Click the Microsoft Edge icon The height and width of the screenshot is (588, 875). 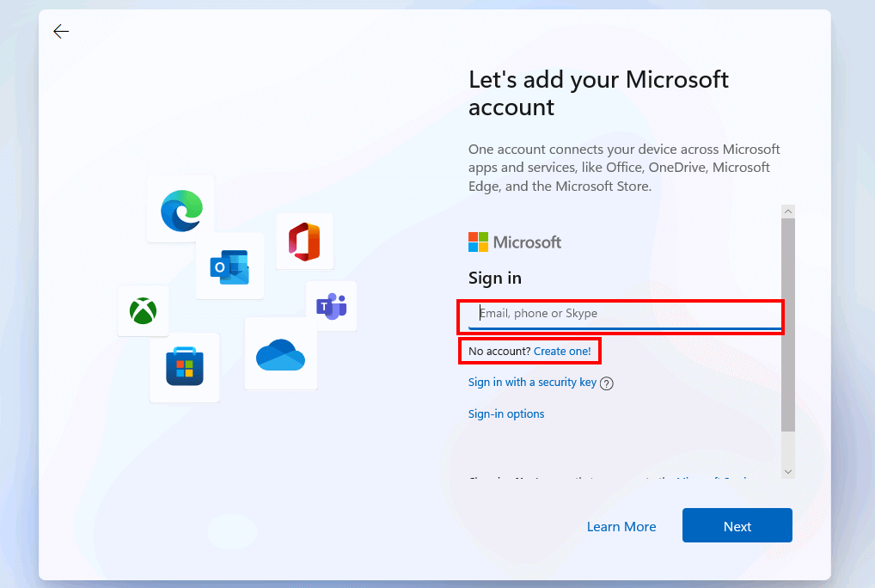pos(181,209)
